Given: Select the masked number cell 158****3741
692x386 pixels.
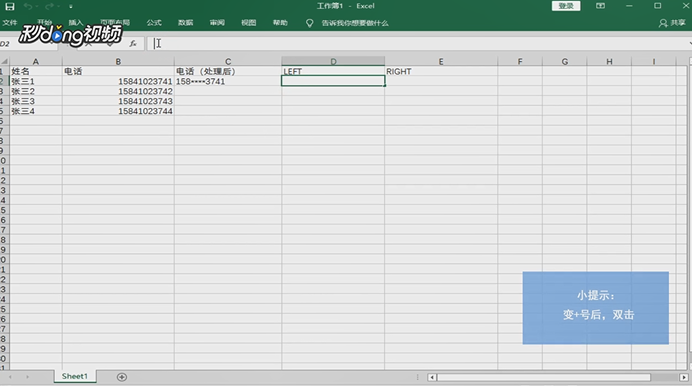Looking at the screenshot, I should tap(228, 81).
